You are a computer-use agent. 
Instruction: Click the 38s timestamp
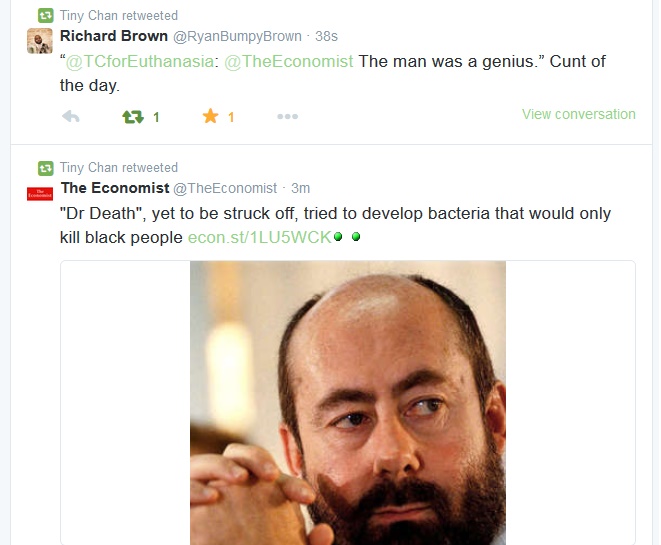point(326,36)
